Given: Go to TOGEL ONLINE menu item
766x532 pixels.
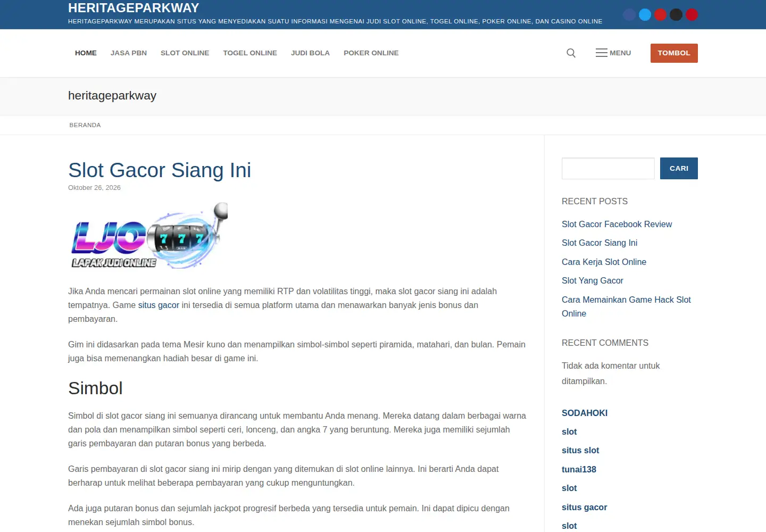Looking at the screenshot, I should pyautogui.click(x=250, y=53).
